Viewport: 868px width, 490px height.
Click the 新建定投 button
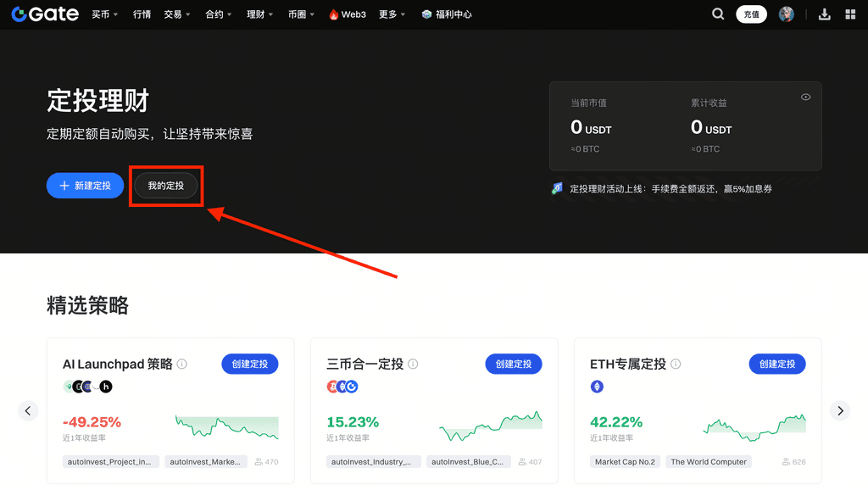85,185
